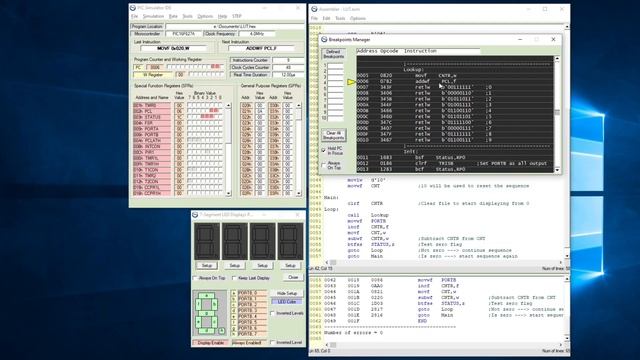Select the PORTB register row
The image size is (640, 360).
pyautogui.click(x=151, y=135)
